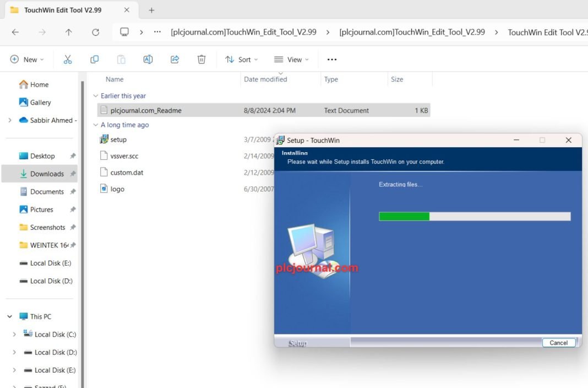Open the View dropdown
The height and width of the screenshot is (388, 588).
click(291, 59)
